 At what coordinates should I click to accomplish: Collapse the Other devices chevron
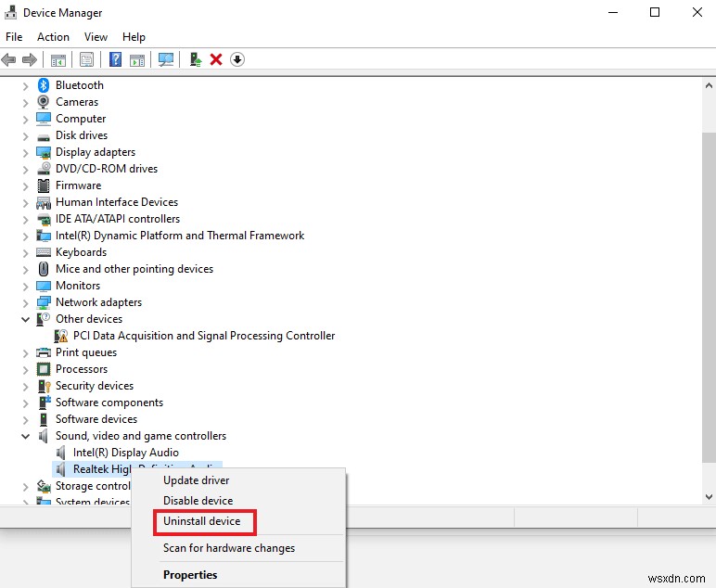pos(26,319)
